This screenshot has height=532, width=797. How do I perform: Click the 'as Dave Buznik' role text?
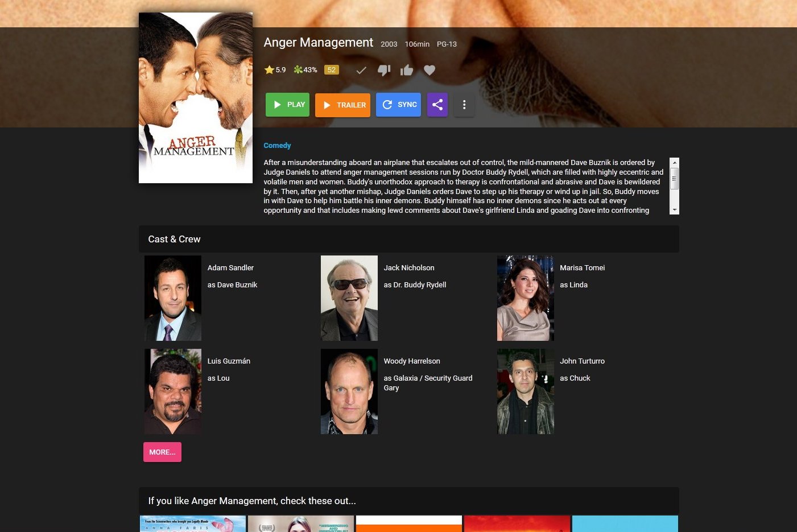click(x=232, y=285)
